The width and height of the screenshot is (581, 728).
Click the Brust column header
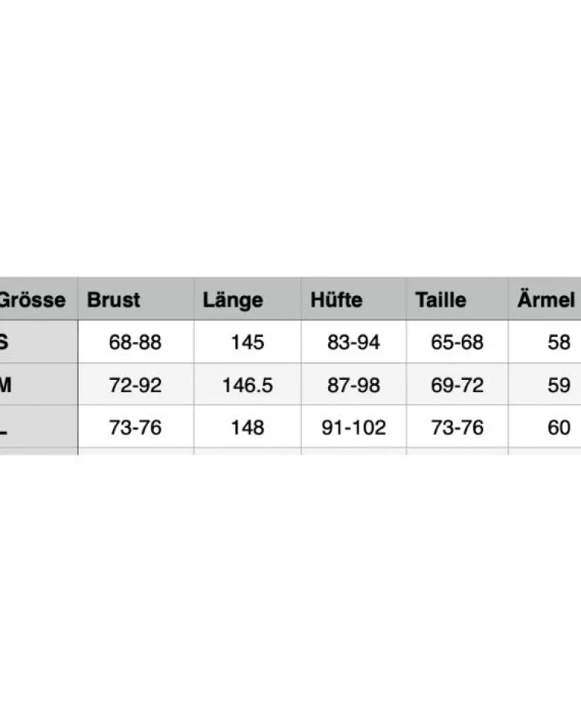[113, 300]
